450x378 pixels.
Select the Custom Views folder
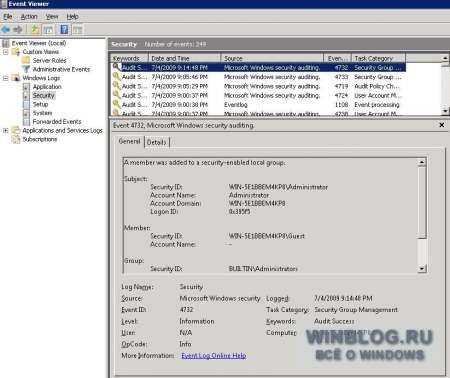pyautogui.click(x=40, y=52)
